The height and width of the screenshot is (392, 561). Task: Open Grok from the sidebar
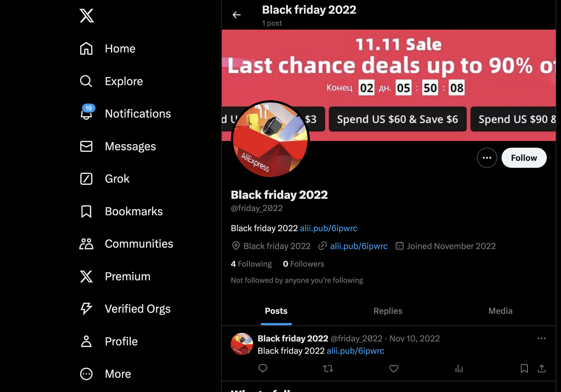[105, 179]
